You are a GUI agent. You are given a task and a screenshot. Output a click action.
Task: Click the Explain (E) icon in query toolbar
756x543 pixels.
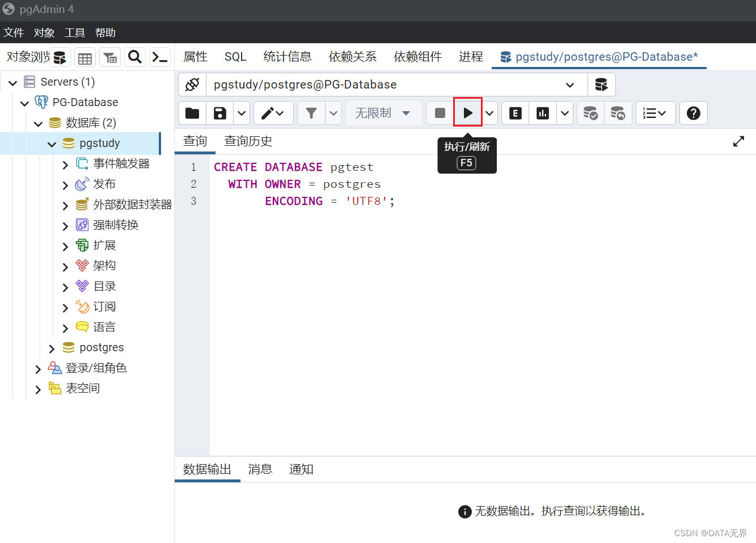(x=514, y=112)
